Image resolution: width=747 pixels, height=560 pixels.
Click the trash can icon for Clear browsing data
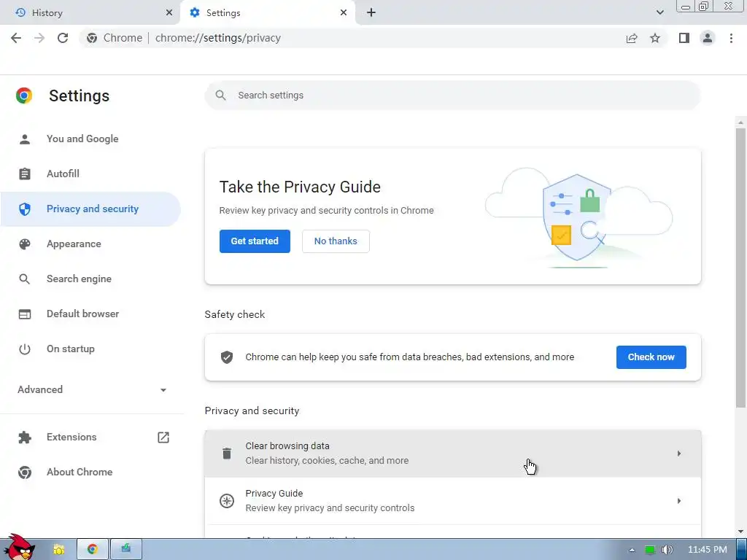click(x=227, y=454)
